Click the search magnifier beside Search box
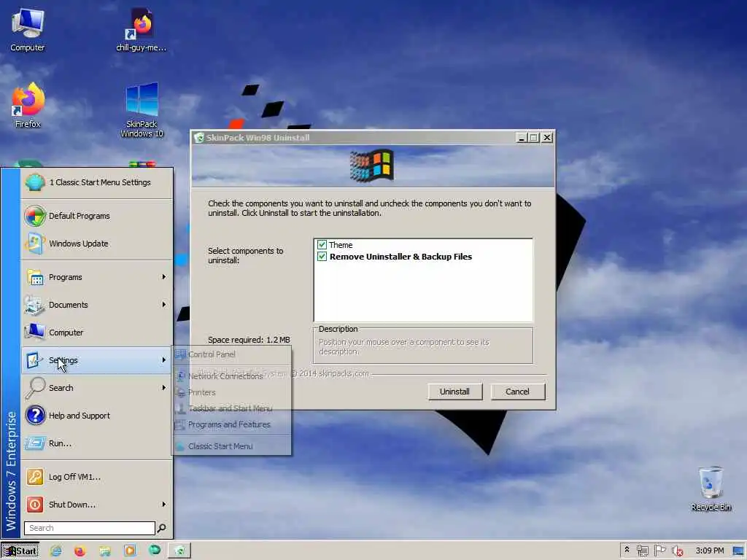 [x=162, y=528]
